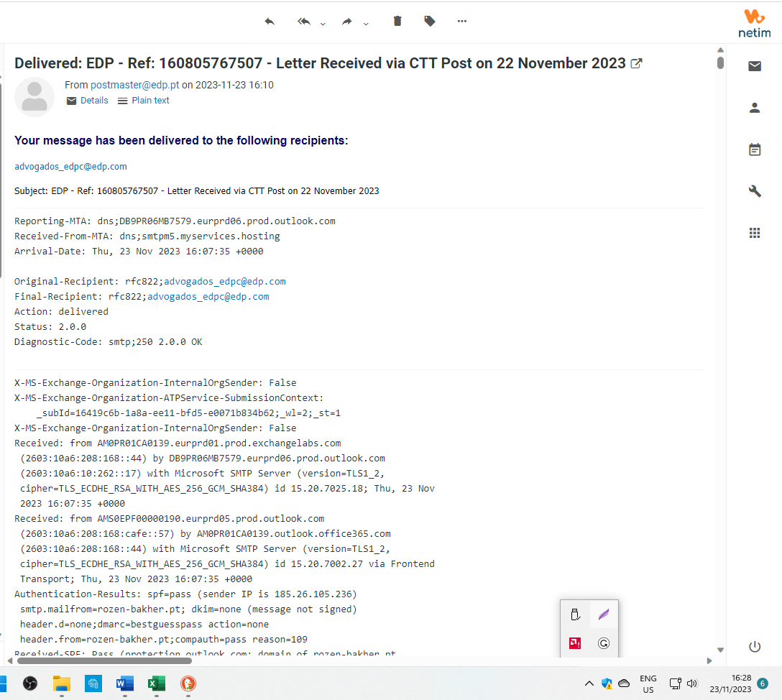Image resolution: width=782 pixels, height=700 pixels.
Task: Open the tag/label icon
Action: (429, 21)
